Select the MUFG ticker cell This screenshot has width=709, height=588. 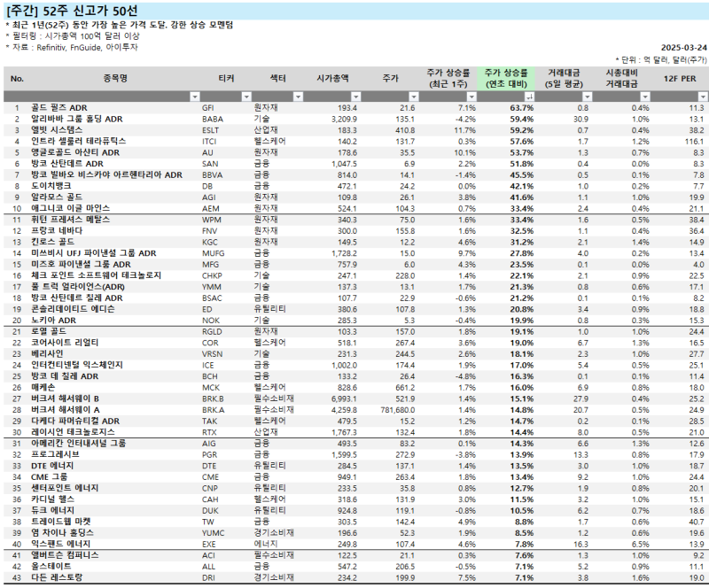213,253
